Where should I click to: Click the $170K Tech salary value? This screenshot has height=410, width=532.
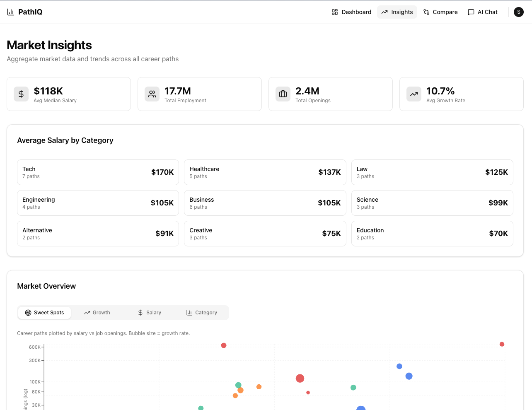162,172
